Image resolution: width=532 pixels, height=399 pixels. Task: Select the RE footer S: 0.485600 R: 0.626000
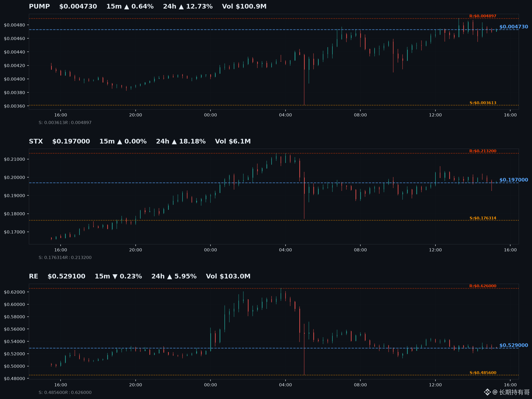[65, 393]
